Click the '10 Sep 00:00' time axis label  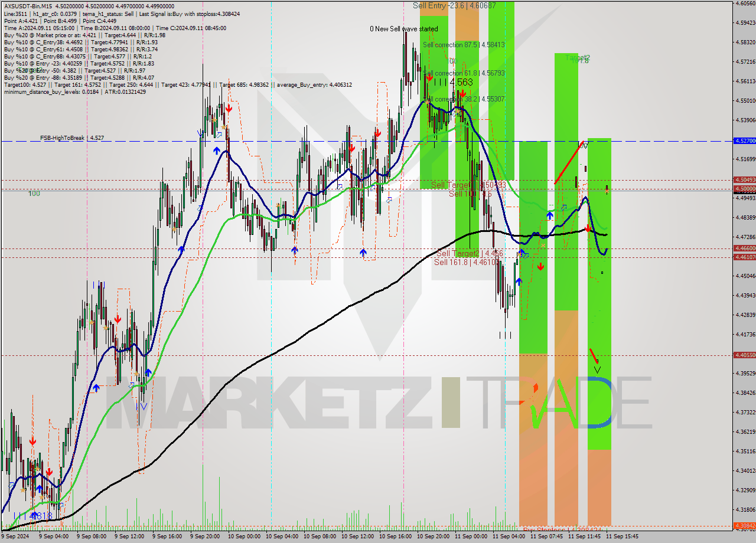point(244,537)
